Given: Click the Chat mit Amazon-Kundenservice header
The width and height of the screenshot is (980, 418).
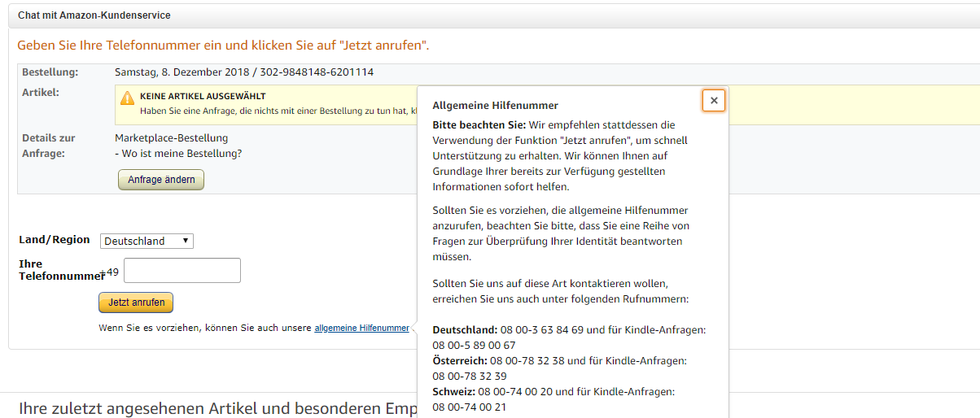Looking at the screenshot, I should (94, 15).
